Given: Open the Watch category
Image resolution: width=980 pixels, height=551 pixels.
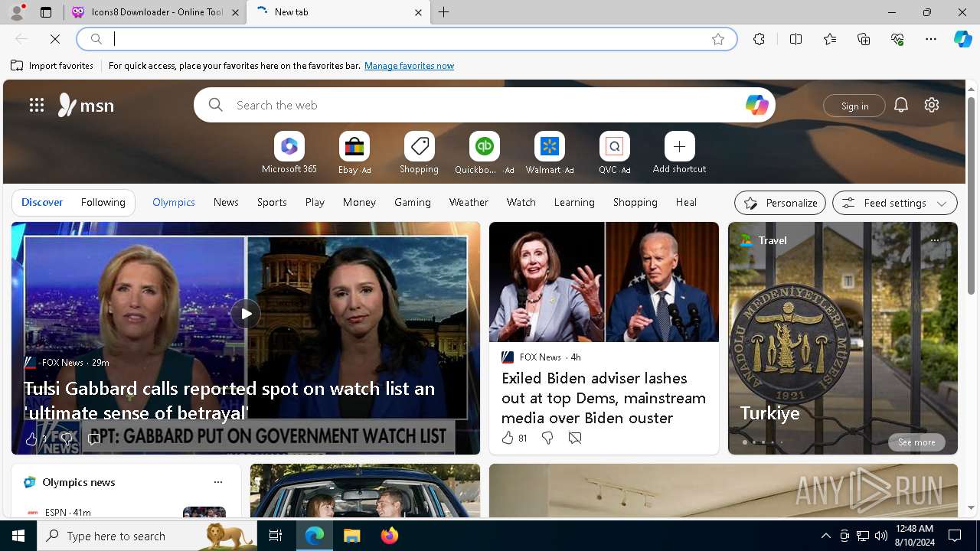Looking at the screenshot, I should (x=521, y=202).
